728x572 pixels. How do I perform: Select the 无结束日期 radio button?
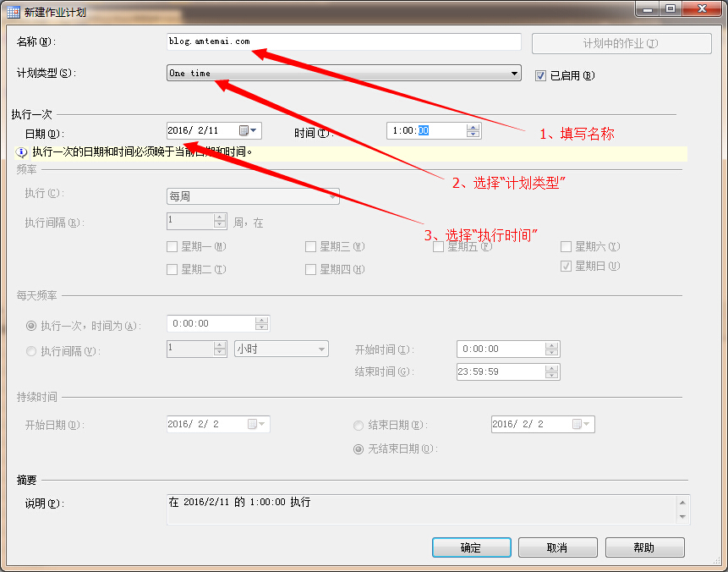pyautogui.click(x=359, y=448)
